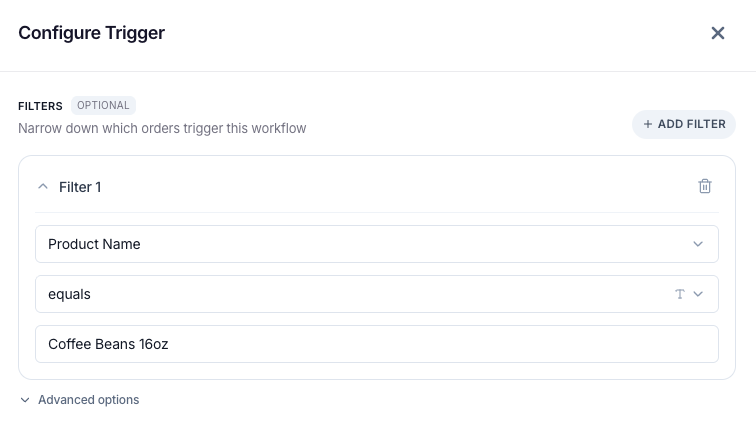Click the chevron beside Advanced options

[25, 400]
